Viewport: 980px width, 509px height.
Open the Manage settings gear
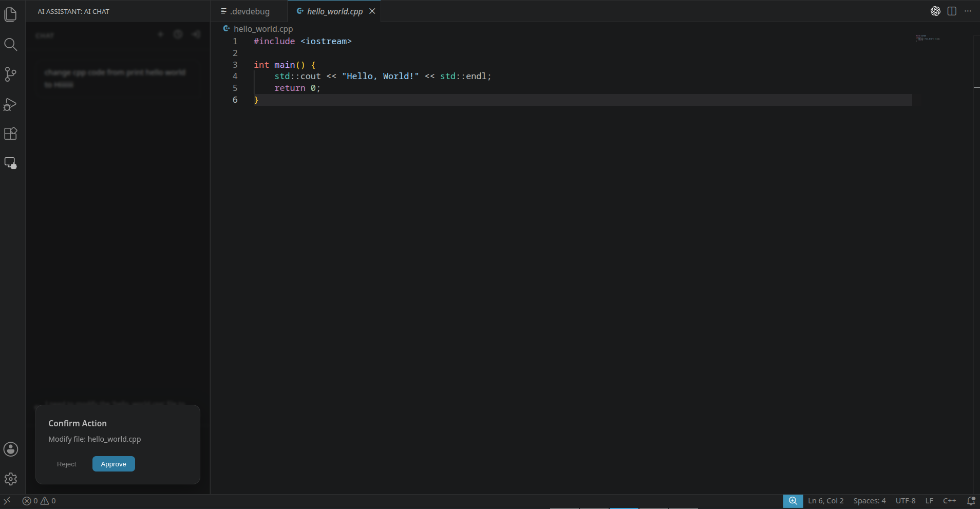(11, 479)
